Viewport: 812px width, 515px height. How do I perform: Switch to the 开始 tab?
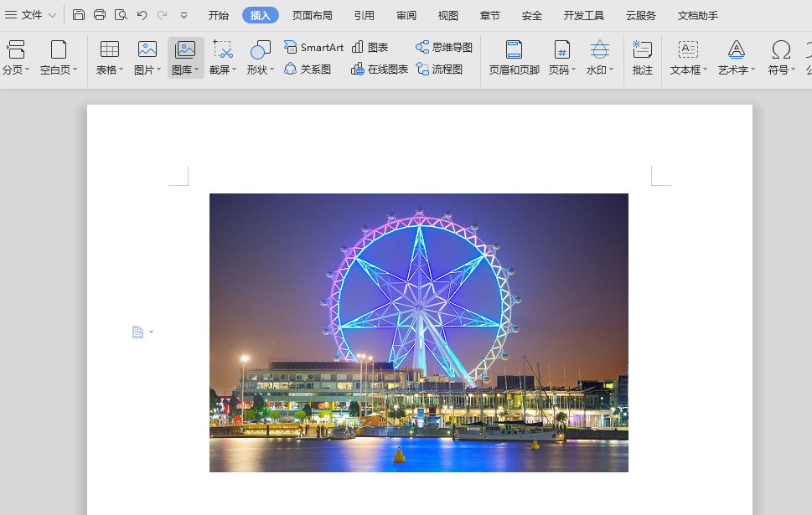[219, 15]
